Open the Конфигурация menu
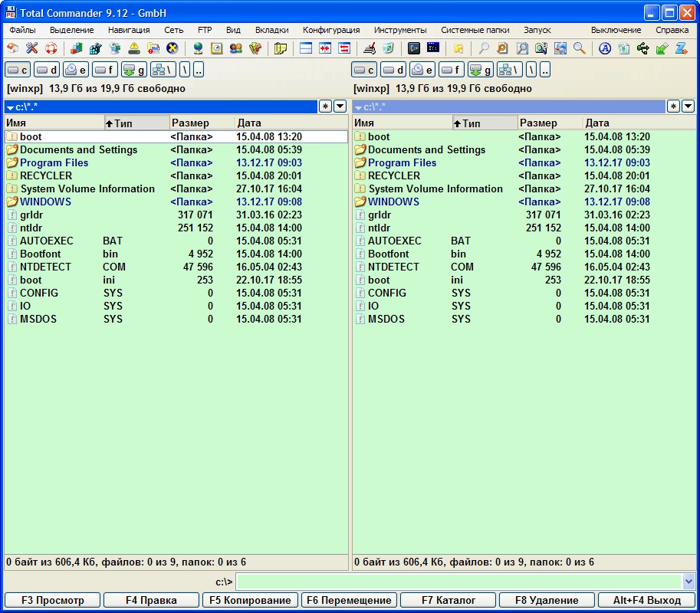Viewport: 700px width, 613px height. 331,30
